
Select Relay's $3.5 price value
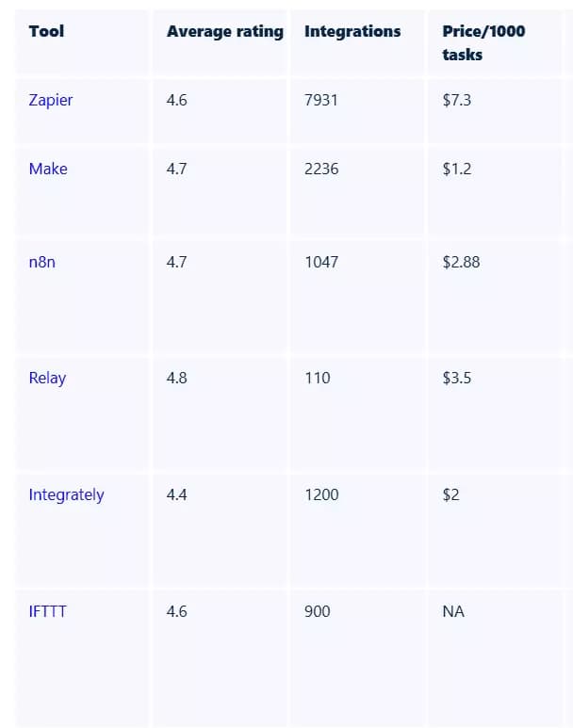click(456, 378)
